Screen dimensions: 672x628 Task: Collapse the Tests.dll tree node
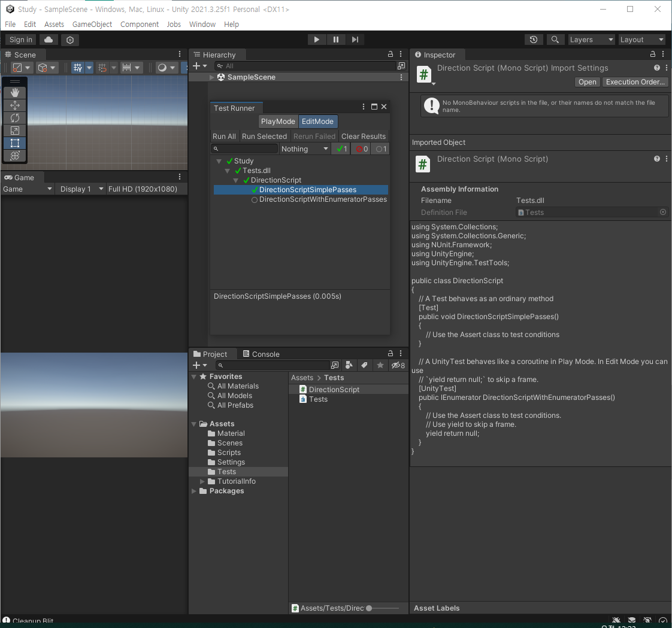(x=228, y=171)
